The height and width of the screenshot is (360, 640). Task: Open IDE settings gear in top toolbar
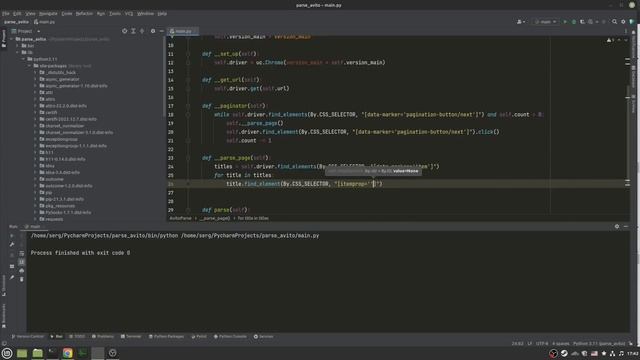623,22
